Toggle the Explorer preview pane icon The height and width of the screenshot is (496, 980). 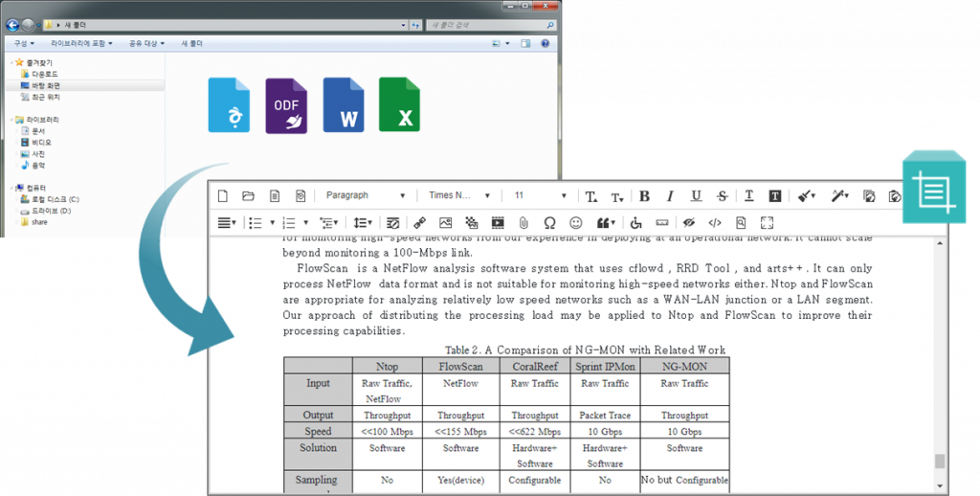point(525,44)
